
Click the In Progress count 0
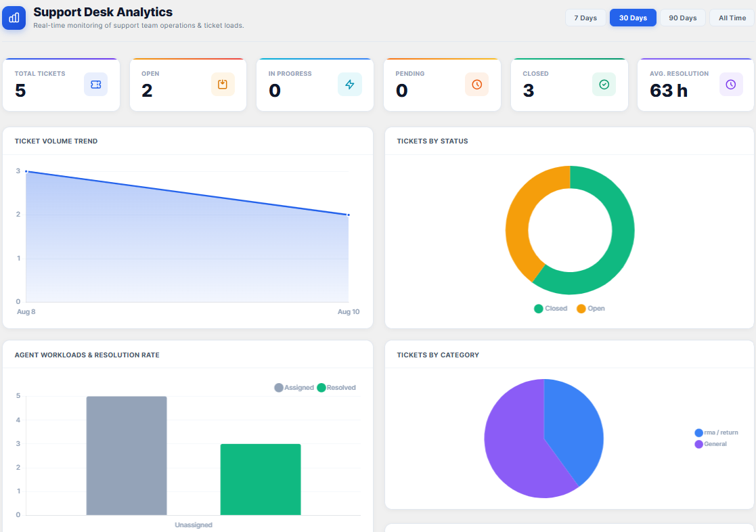click(275, 91)
